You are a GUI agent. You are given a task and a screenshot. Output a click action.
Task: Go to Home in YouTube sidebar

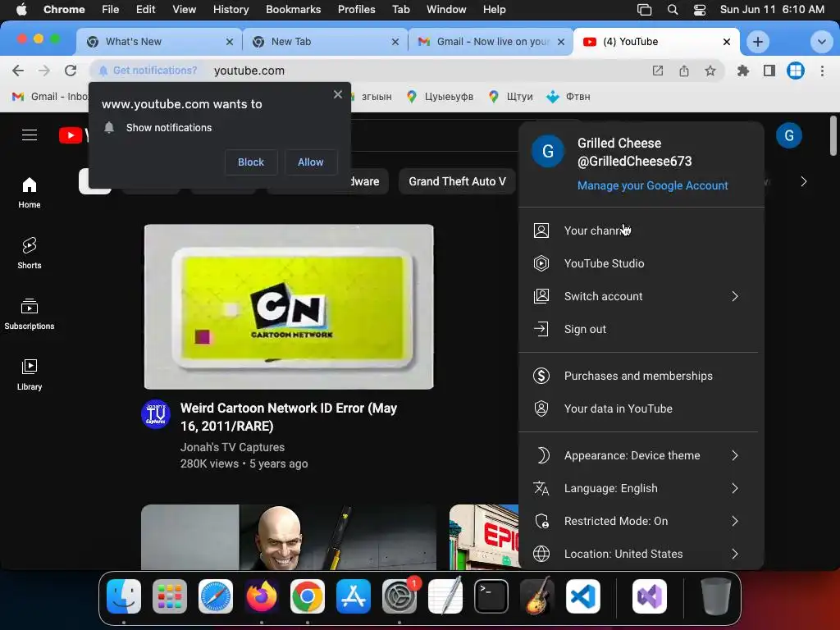(x=30, y=193)
